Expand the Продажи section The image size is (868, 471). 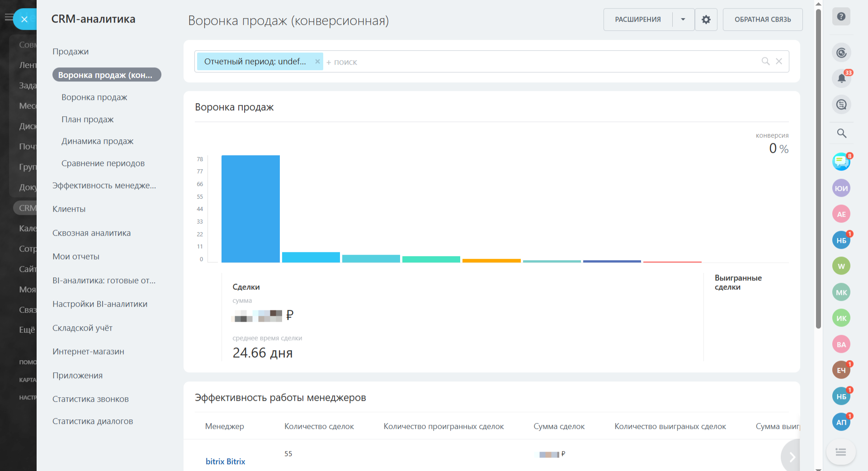[x=71, y=52]
